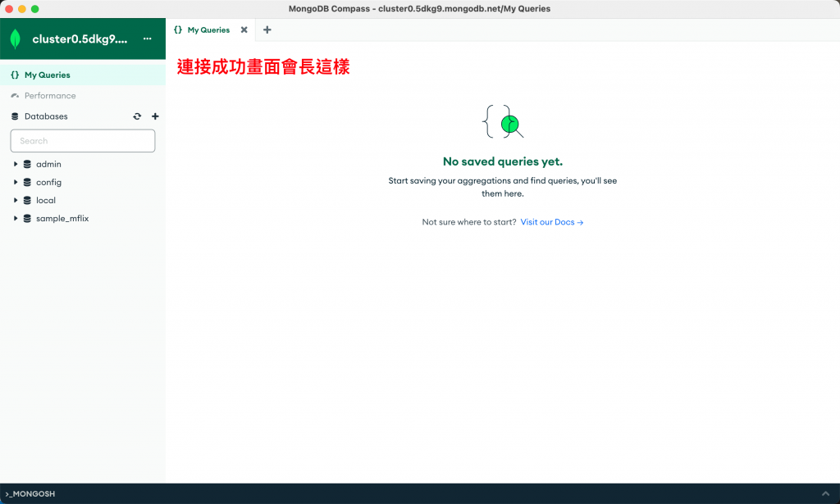This screenshot has height=504, width=840.
Task: Click the MongoDB leaf logo icon
Action: [x=16, y=39]
